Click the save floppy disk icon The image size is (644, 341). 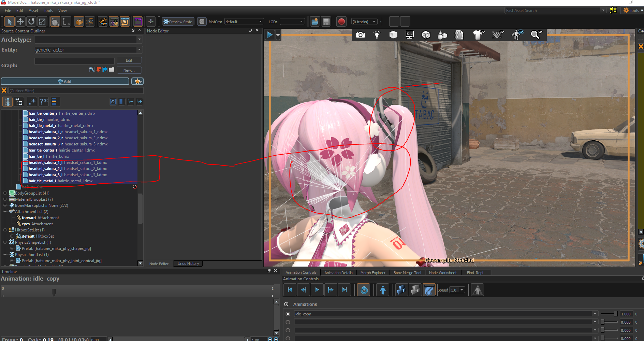326,22
